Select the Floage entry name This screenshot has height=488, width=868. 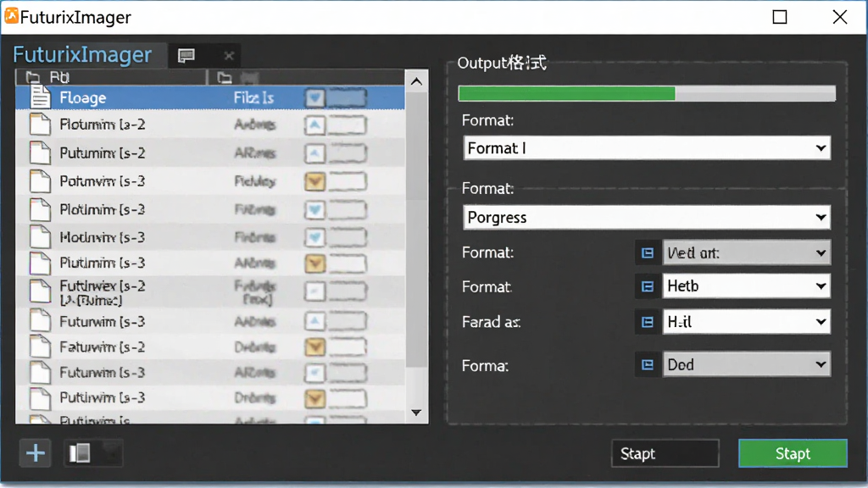pos(83,98)
